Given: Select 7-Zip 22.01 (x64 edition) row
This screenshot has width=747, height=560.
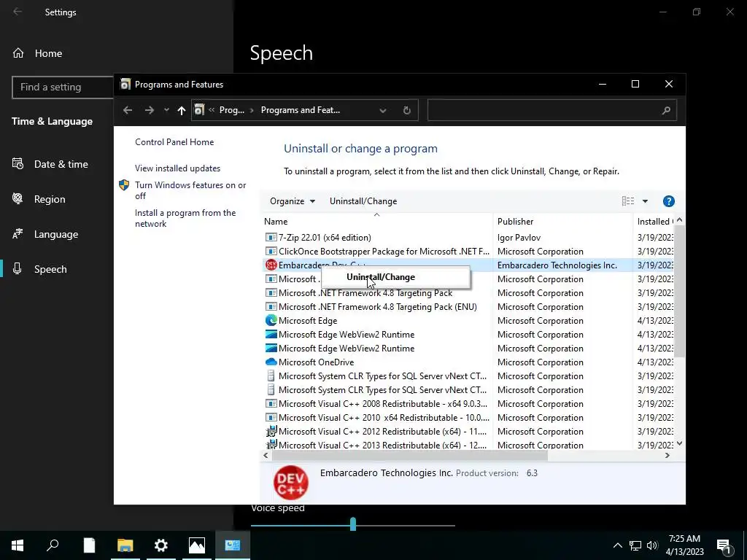Looking at the screenshot, I should coord(467,237).
